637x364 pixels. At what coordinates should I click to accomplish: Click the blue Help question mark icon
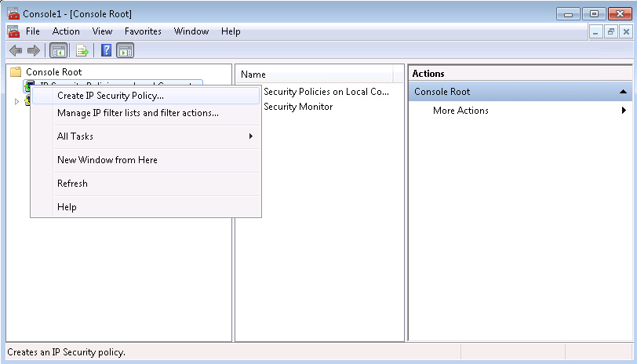coord(106,51)
